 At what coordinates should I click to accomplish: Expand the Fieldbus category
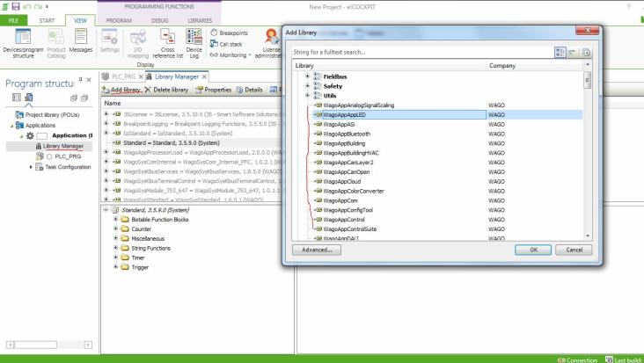(307, 76)
